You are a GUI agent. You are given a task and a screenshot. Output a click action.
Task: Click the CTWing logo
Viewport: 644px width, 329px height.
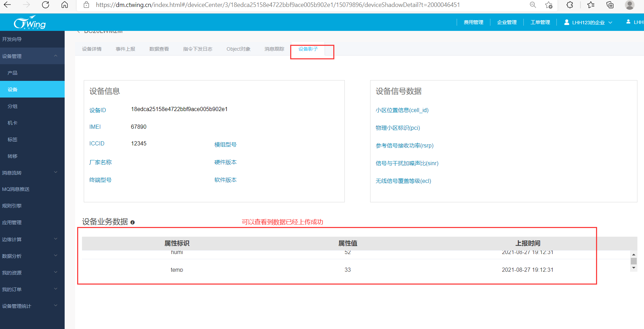[x=30, y=23]
